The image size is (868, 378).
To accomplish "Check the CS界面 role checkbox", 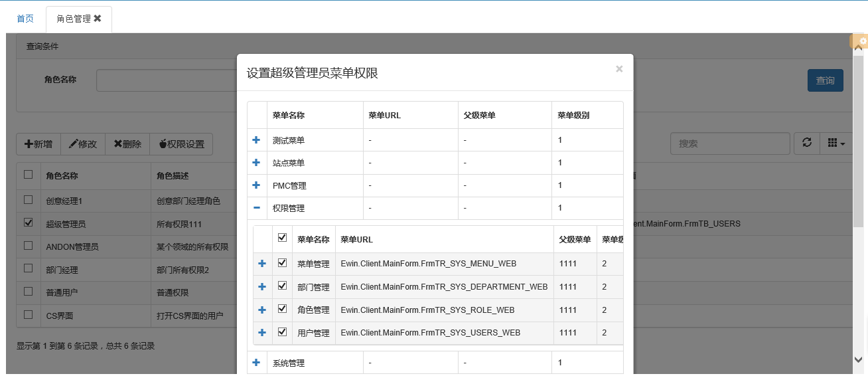I will (x=28, y=314).
